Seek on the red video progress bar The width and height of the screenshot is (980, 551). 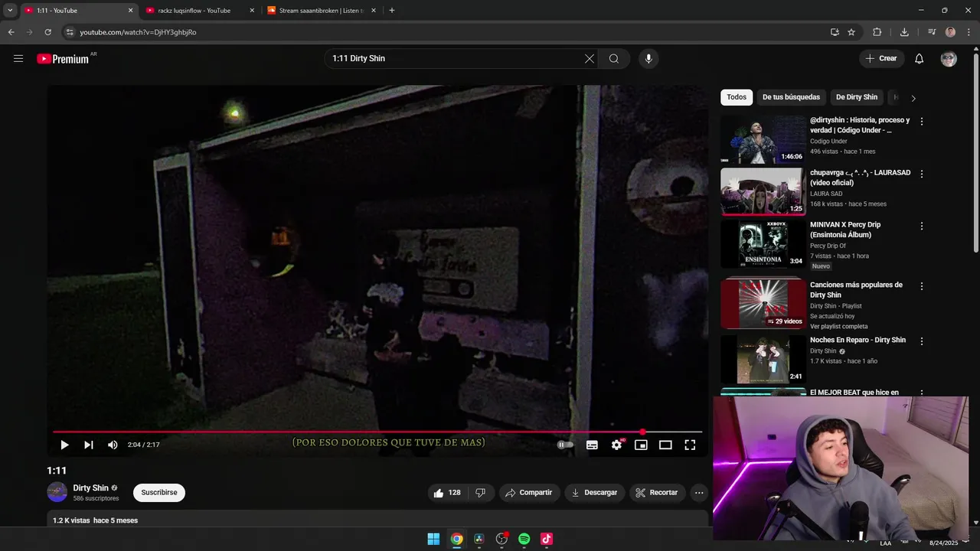[377, 432]
